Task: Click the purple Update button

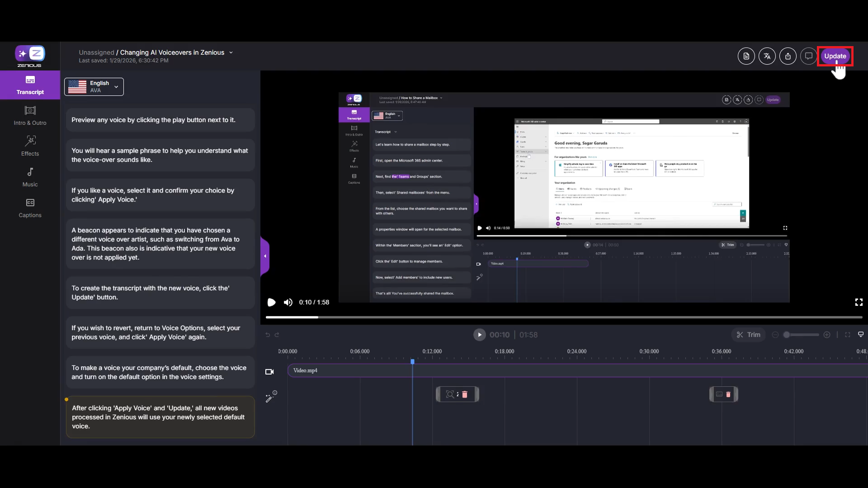Action: [835, 56]
